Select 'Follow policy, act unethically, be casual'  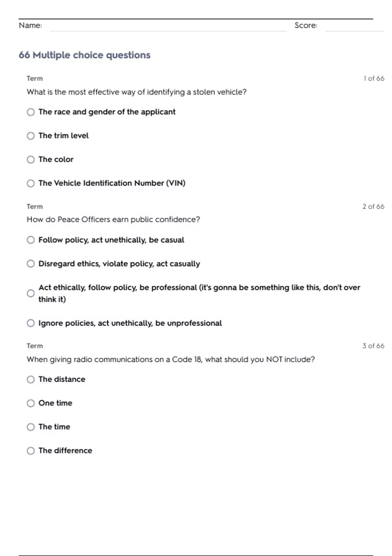(x=31, y=240)
